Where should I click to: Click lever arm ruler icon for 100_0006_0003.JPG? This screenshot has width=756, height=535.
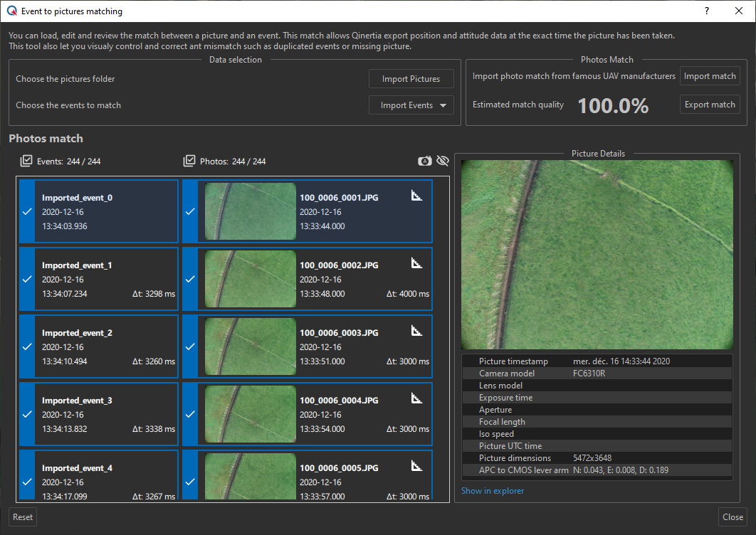pyautogui.click(x=417, y=331)
